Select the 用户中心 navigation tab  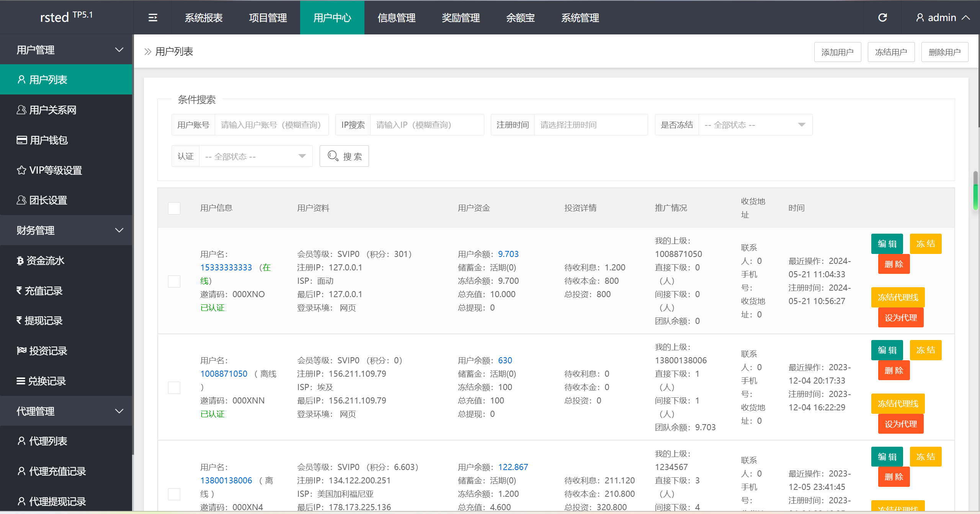tap(332, 18)
